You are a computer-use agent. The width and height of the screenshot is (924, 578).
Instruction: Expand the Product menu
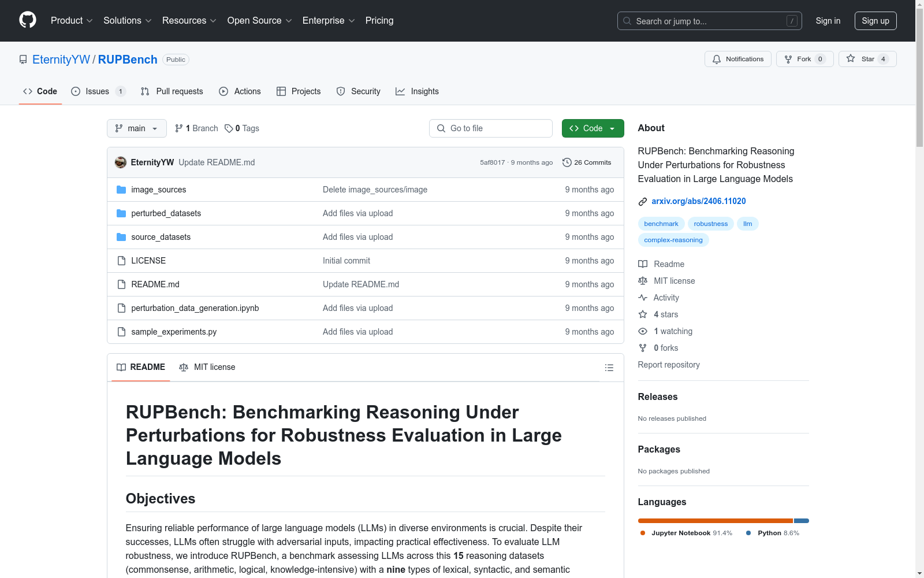coord(72,20)
